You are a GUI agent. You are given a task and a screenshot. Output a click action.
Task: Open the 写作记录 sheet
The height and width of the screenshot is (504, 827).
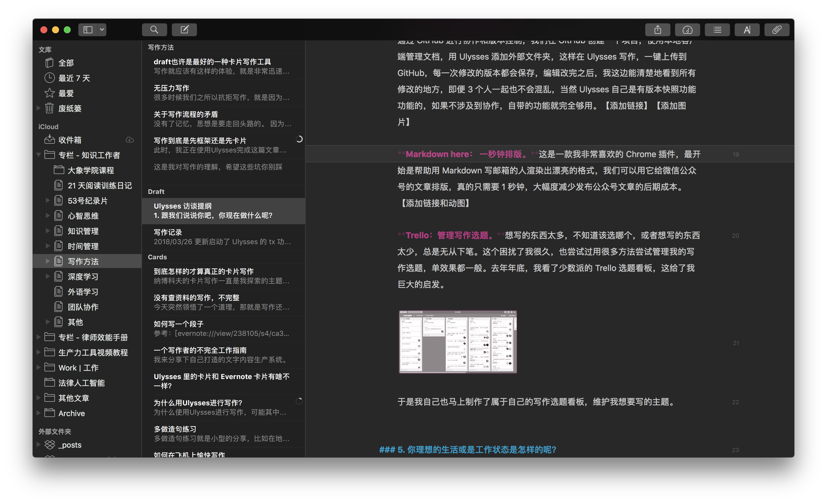pyautogui.click(x=224, y=237)
